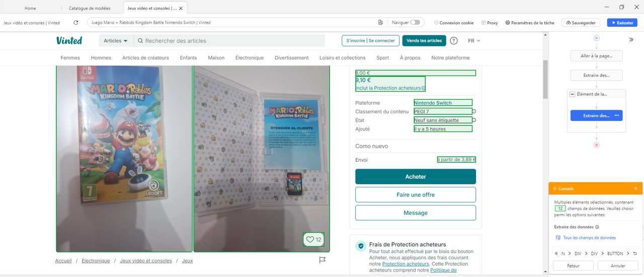Click the Acheter button

click(x=415, y=177)
